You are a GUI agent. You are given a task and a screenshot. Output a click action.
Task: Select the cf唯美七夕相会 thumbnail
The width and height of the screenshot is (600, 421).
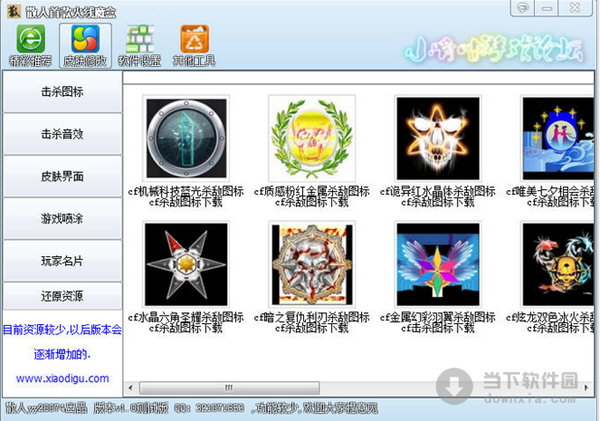(x=558, y=138)
